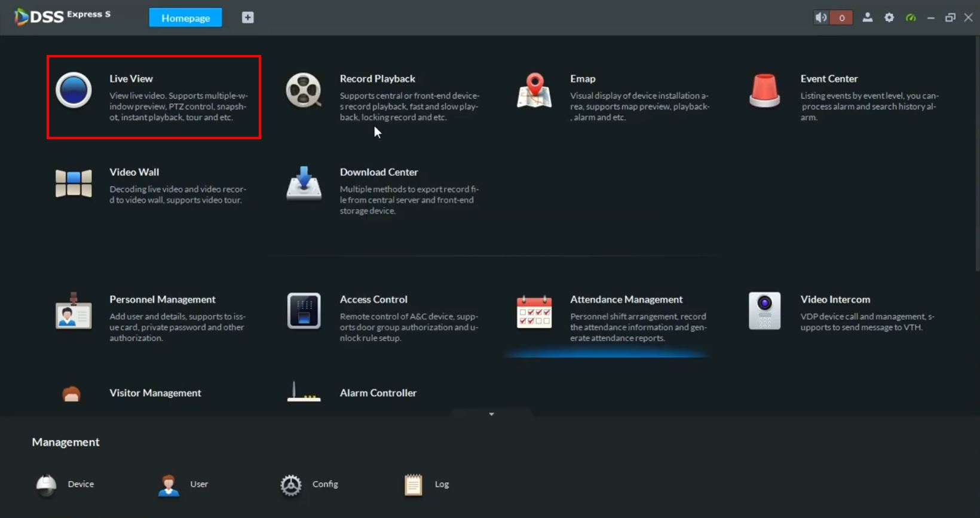Open the Record Playback film reel icon
The width and height of the screenshot is (980, 518).
304,90
